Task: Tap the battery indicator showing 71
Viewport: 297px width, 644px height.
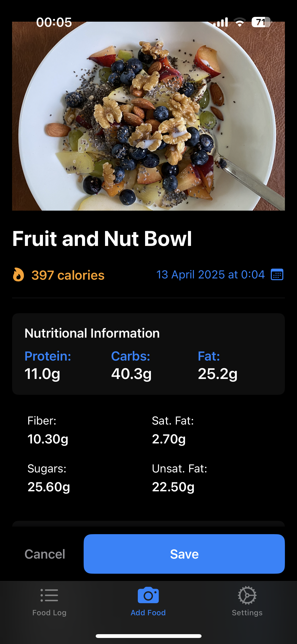Action: (261, 22)
